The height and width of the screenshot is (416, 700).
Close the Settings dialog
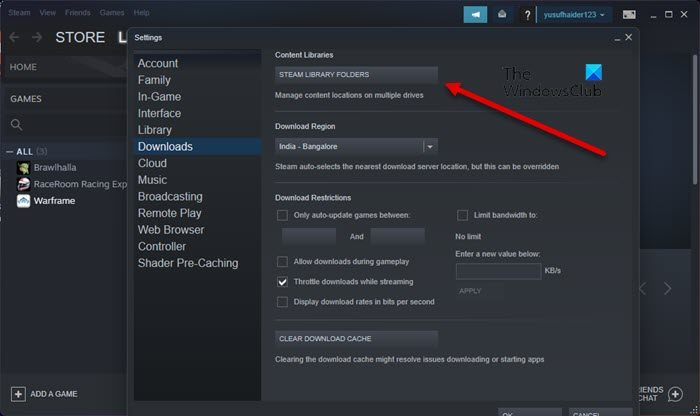click(629, 37)
